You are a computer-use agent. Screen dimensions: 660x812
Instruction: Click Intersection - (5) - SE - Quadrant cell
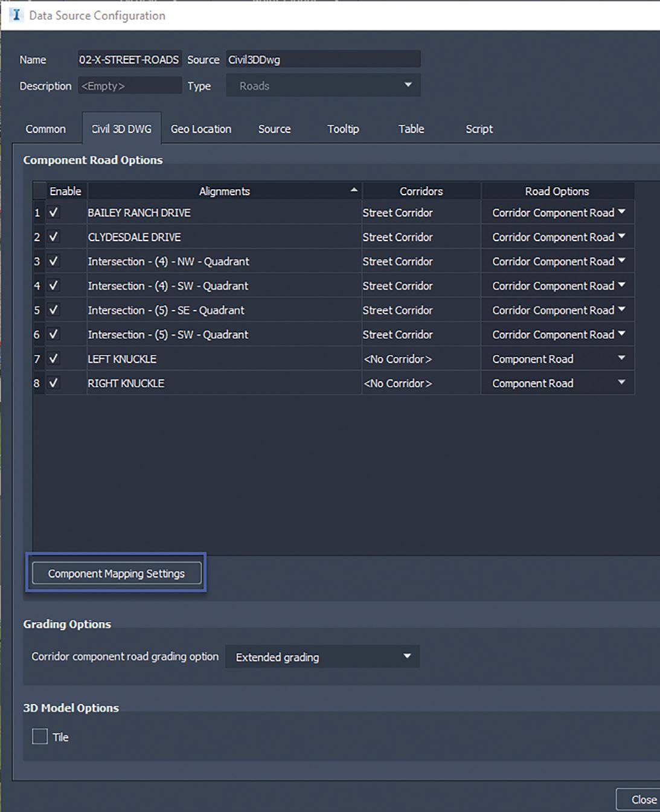click(x=224, y=310)
